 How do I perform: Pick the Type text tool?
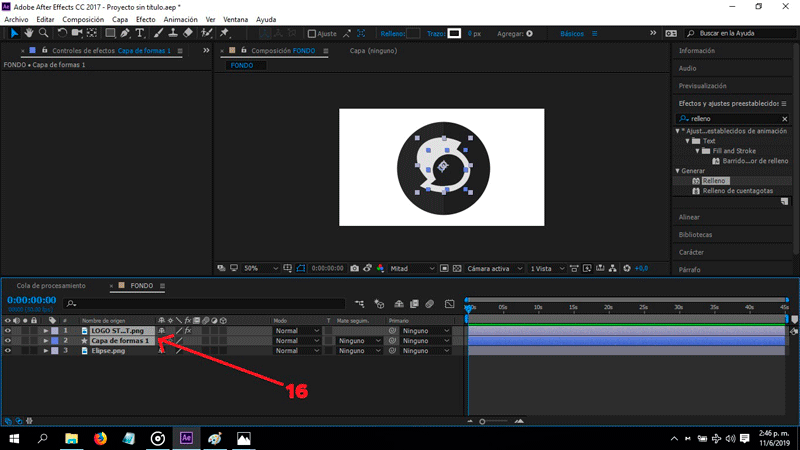139,33
